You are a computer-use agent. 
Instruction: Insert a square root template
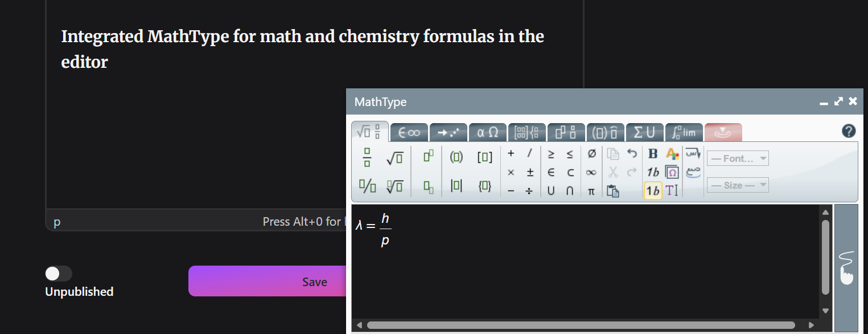point(395,158)
